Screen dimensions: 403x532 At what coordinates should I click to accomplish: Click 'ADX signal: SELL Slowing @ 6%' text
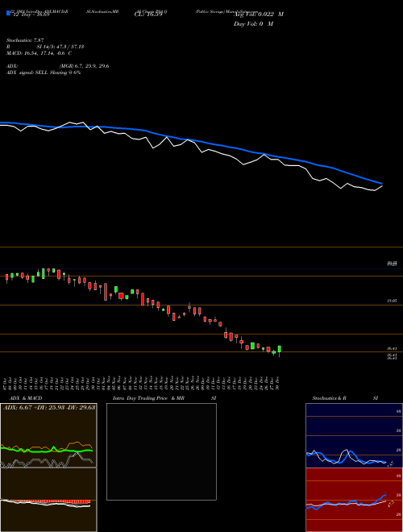(44, 73)
